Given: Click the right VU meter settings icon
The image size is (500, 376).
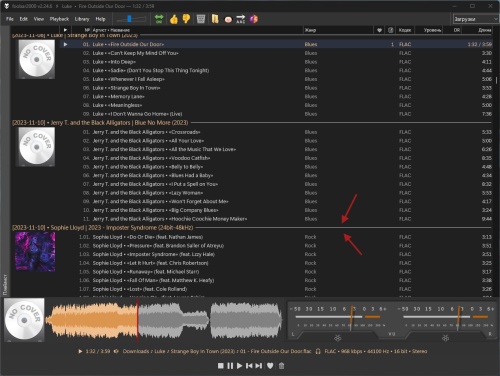Looking at the screenshot, I should (445, 338).
